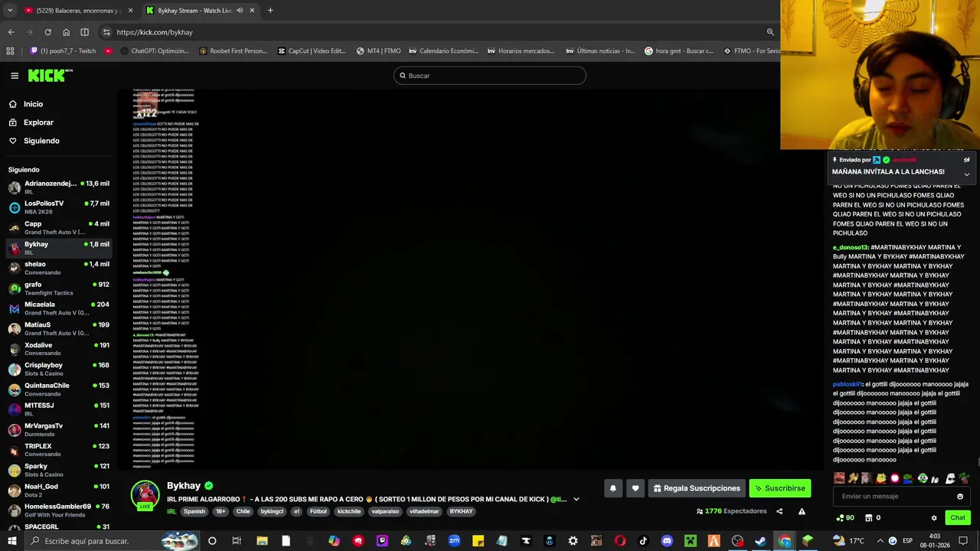Open site information icon in address bar
This screenshot has width=980, height=551.
tap(106, 32)
